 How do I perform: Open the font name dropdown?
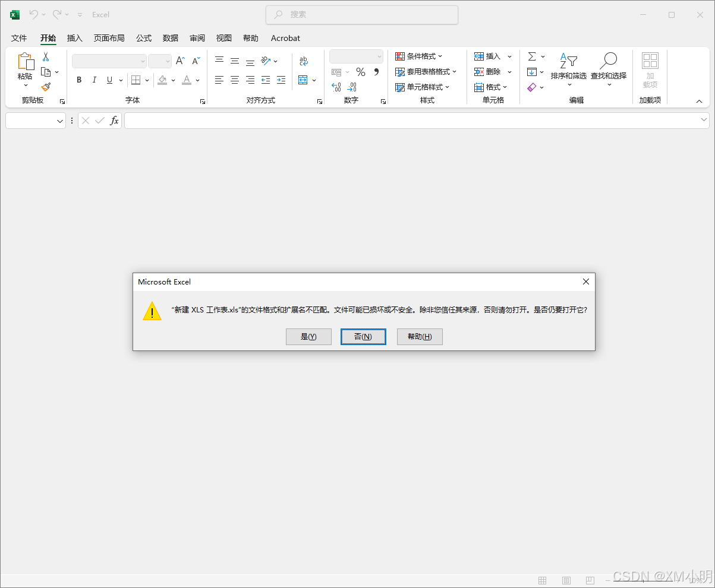143,61
